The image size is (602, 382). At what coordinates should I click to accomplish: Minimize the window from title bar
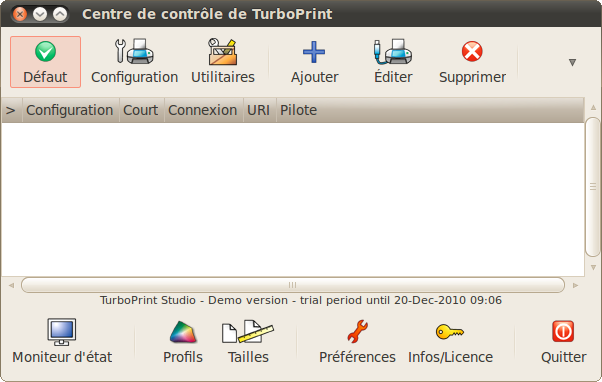(x=40, y=14)
